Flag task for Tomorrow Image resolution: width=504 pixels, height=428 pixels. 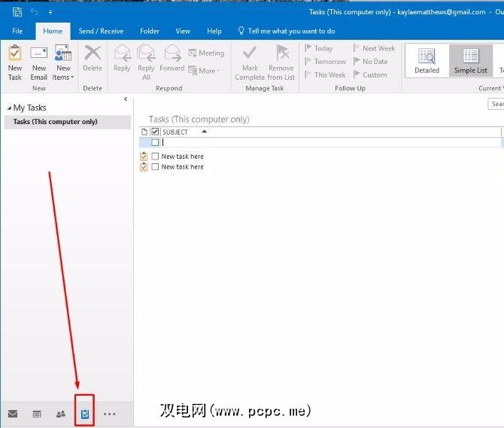[x=325, y=62]
